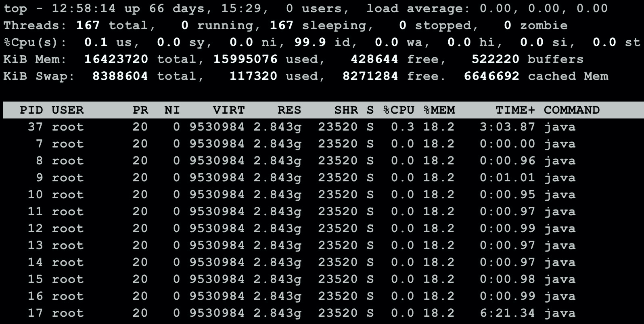Viewport: 644px width, 324px height.
Task: Click the 'Threads:' label
Action: pyautogui.click(x=35, y=25)
